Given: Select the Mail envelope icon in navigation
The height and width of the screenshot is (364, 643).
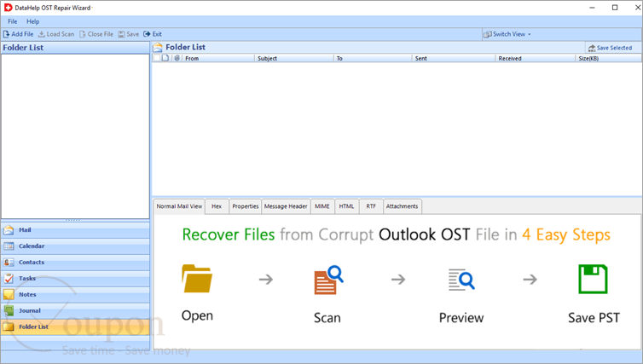Looking at the screenshot, I should [9, 230].
